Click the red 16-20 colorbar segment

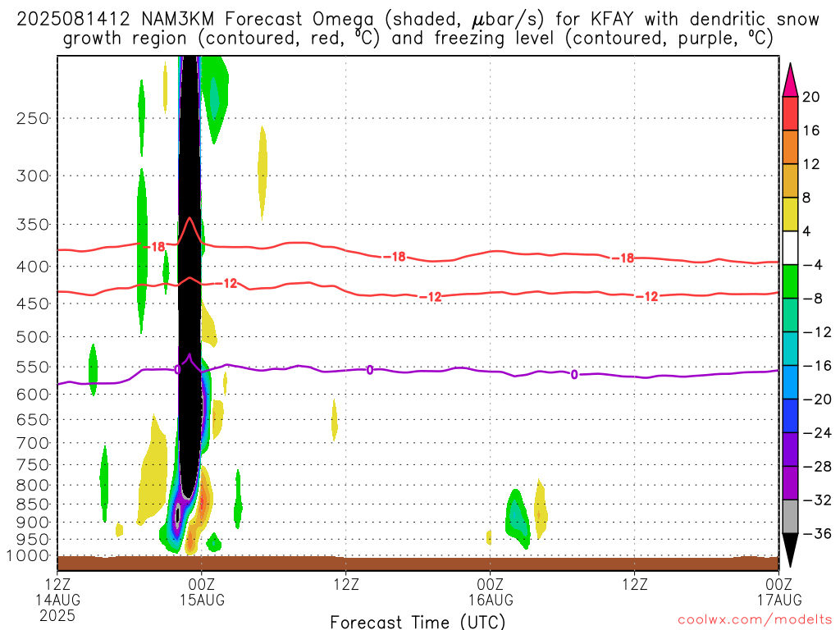790,113
